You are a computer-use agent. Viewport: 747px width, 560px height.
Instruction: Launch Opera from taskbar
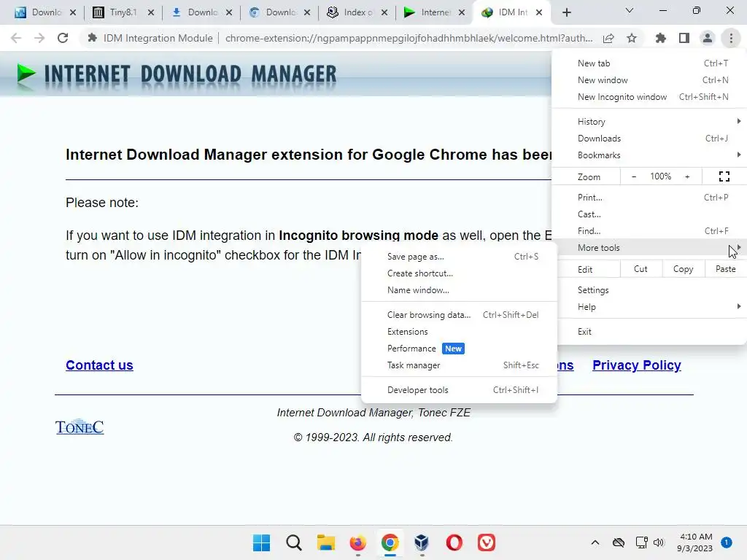454,542
